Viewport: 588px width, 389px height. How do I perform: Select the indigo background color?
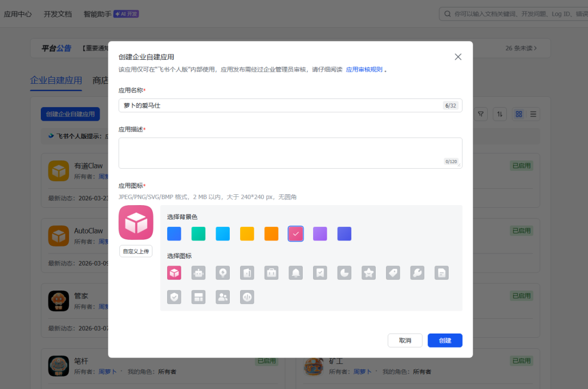[x=344, y=234]
